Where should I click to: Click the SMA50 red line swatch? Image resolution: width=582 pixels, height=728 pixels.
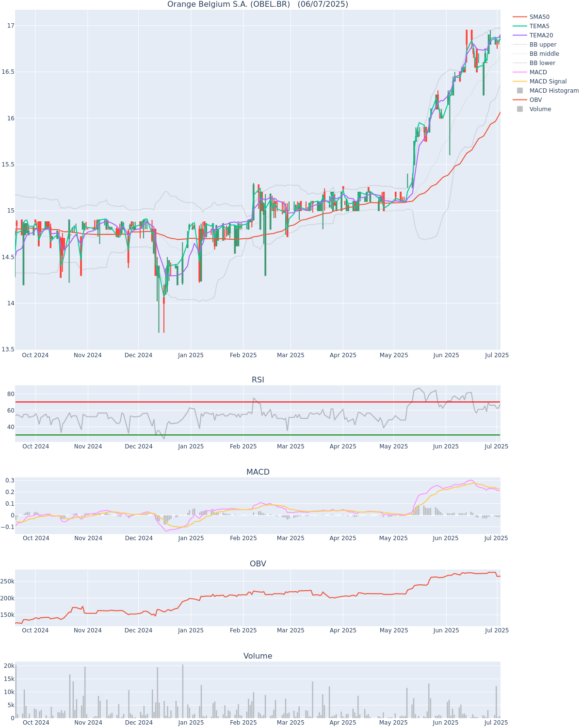coord(520,17)
